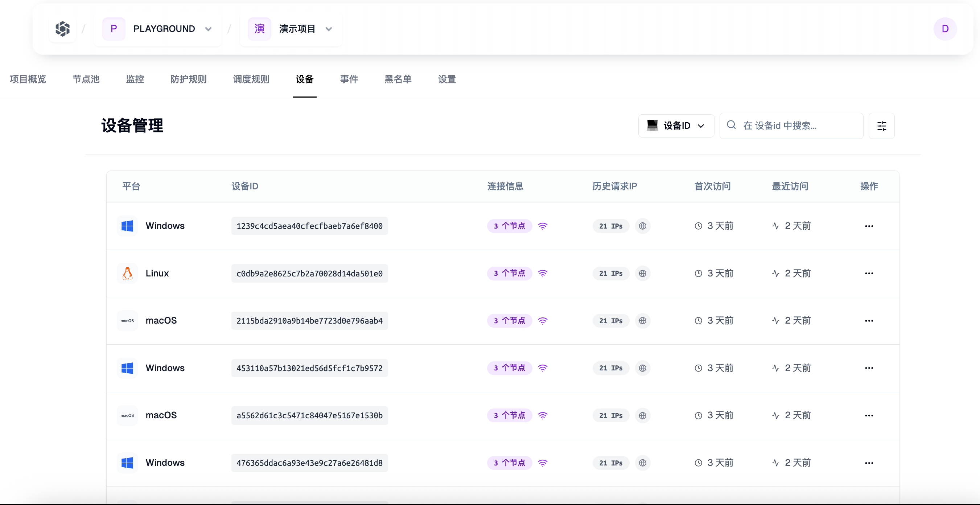The height and width of the screenshot is (505, 980).
Task: Click the 3 个节点 badge for device 453110a57b13021ed56d5fcf1c7b9572
Action: click(509, 368)
